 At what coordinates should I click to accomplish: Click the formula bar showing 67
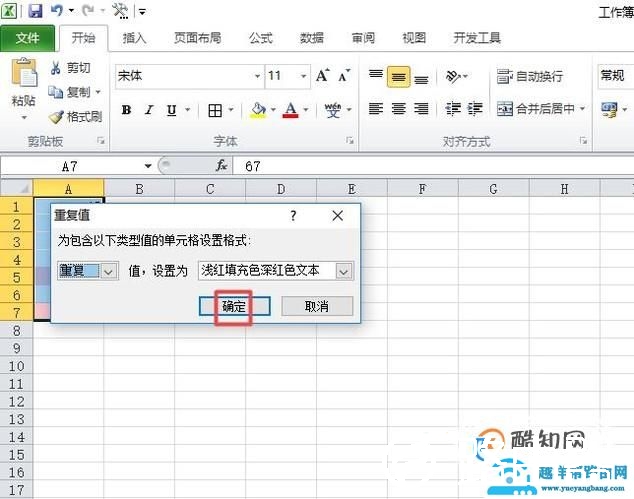tap(433, 166)
